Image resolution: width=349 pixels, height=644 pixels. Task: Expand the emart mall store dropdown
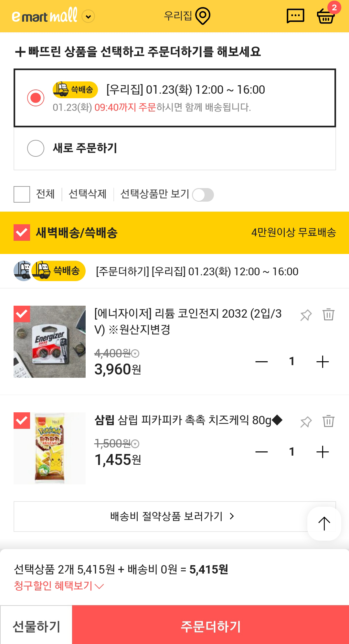click(x=88, y=16)
